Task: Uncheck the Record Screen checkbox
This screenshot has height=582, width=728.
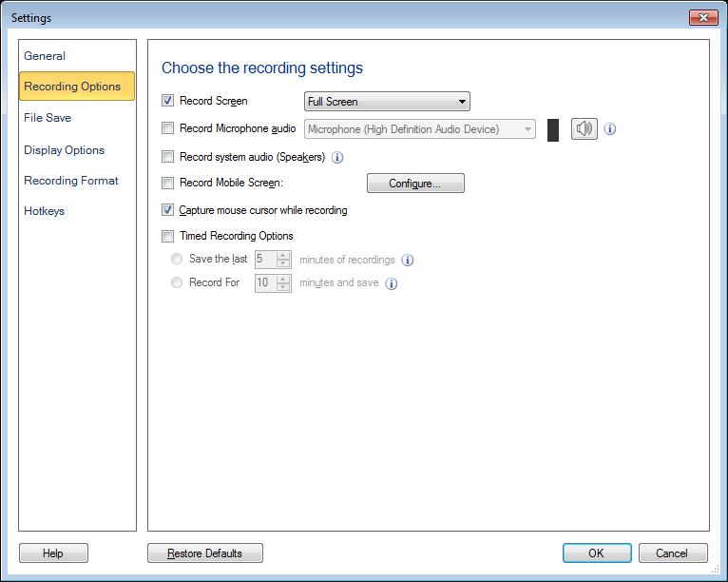Action: pyautogui.click(x=168, y=101)
